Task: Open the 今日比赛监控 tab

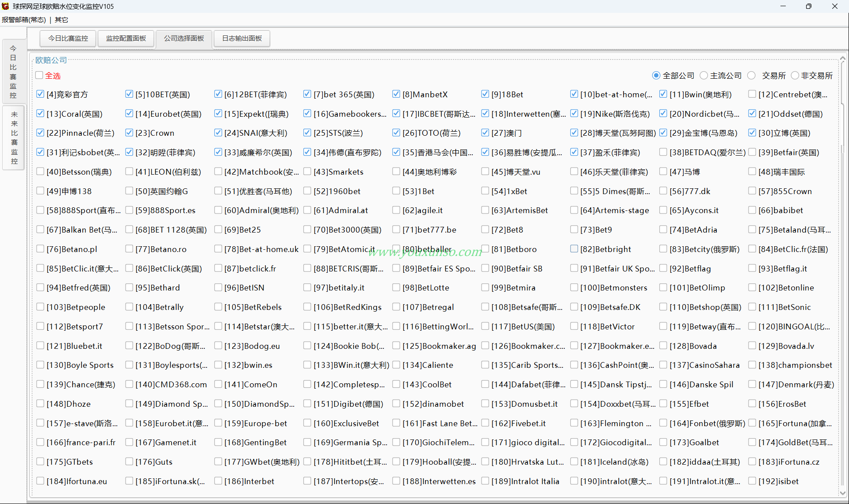Action: tap(68, 38)
